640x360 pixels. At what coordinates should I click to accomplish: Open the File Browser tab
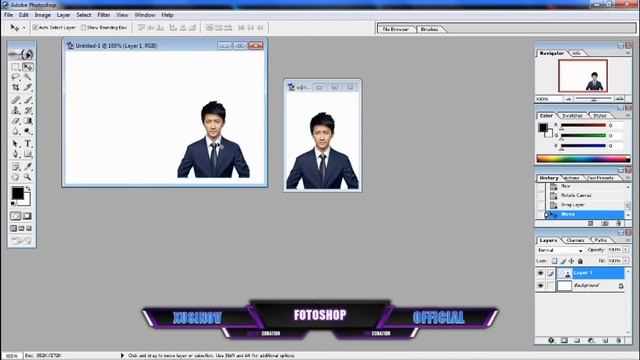pyautogui.click(x=395, y=29)
